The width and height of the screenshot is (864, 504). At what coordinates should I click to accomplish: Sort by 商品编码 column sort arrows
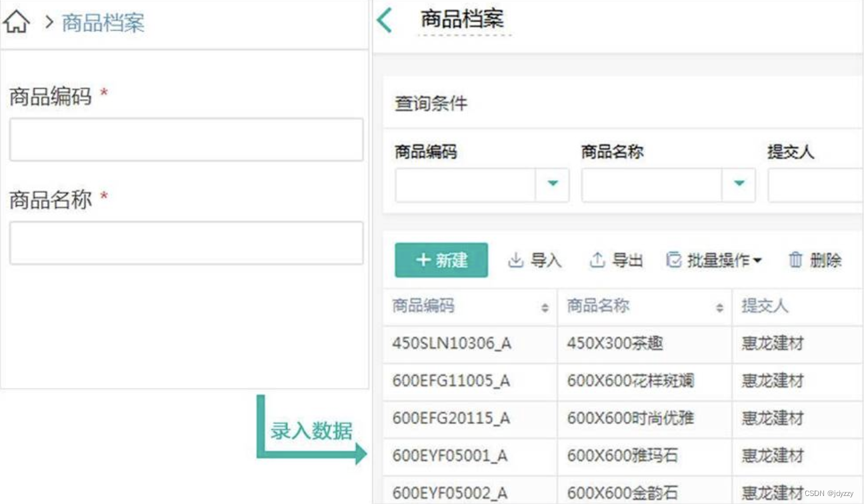[x=545, y=307]
